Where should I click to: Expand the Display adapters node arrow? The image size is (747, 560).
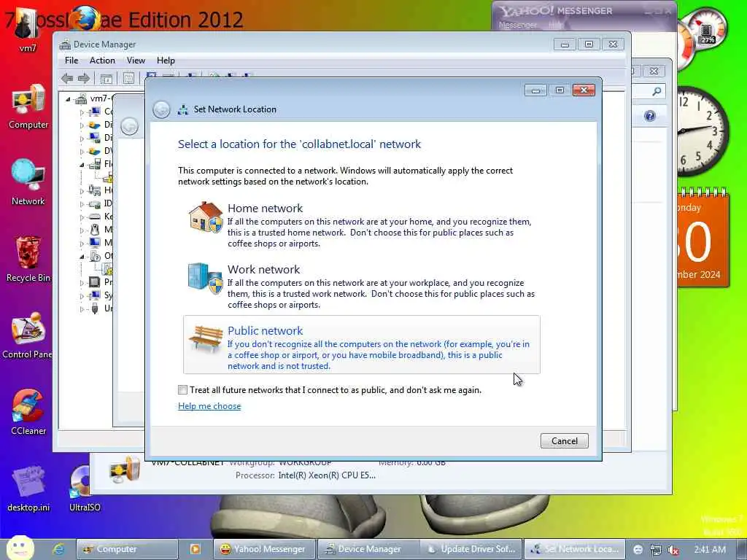82,139
